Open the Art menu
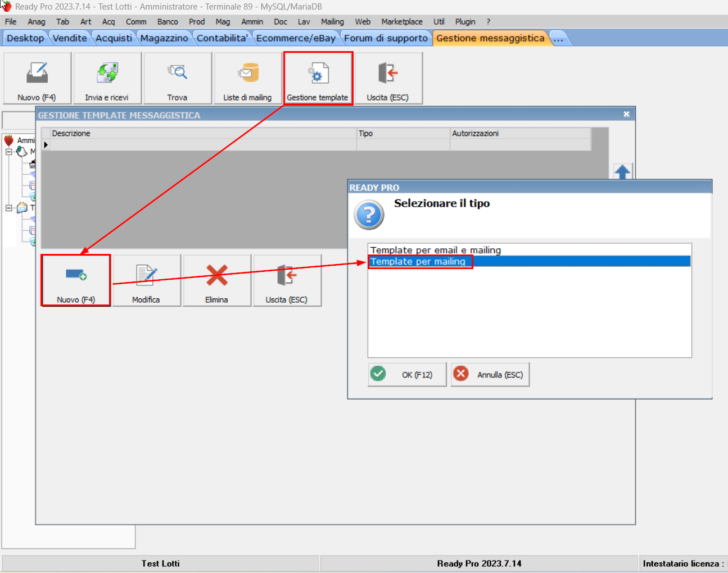Viewport: 728px width, 573px height. click(85, 22)
